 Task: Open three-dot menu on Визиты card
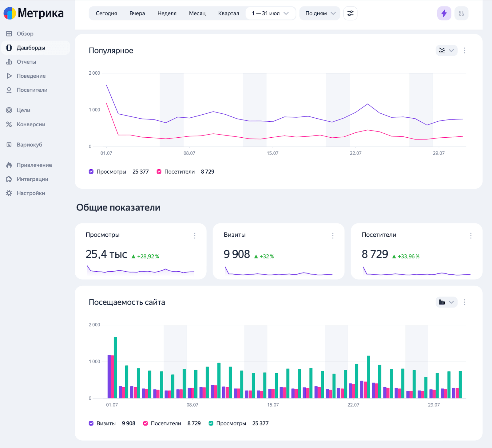[333, 236]
